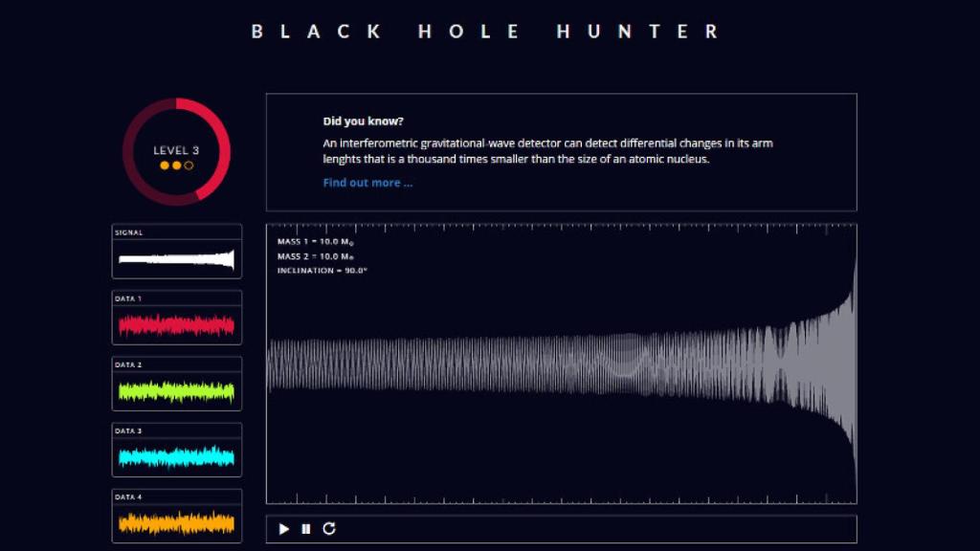The image size is (980, 551).
Task: Pause the gravitational-wave playback
Action: pos(304,528)
